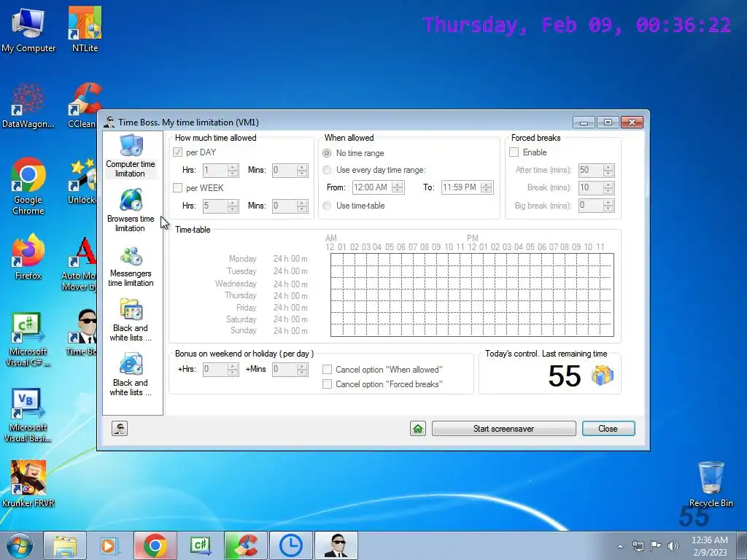The image size is (747, 560).
Task: Open Krunker FRVR desktop shortcut
Action: point(28,484)
